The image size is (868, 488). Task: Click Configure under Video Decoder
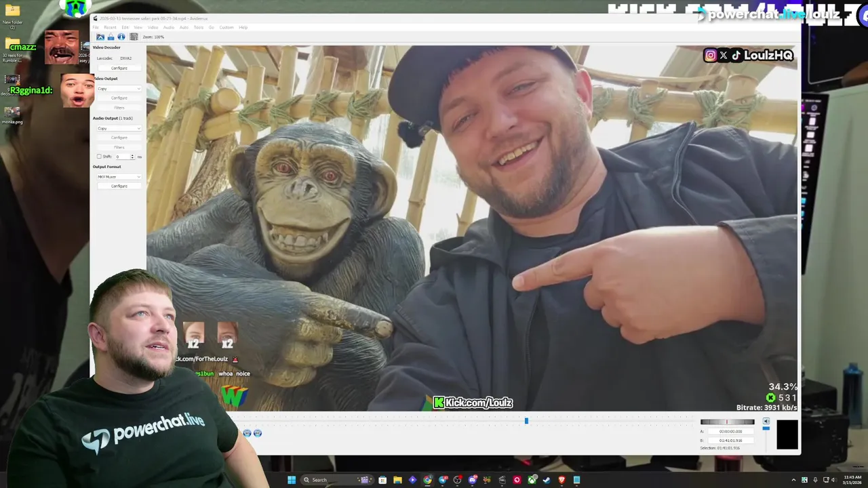[x=119, y=68]
